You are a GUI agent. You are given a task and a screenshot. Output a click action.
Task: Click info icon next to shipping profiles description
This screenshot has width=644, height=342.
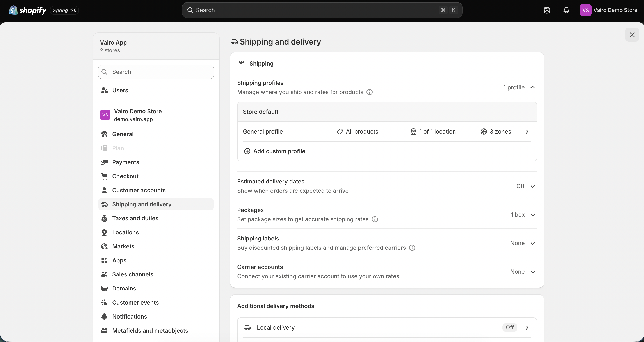370,92
